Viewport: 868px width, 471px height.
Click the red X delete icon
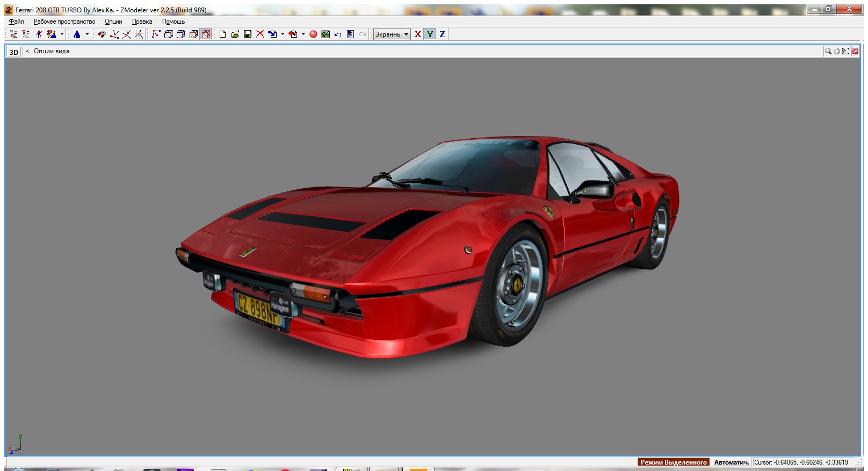(260, 34)
